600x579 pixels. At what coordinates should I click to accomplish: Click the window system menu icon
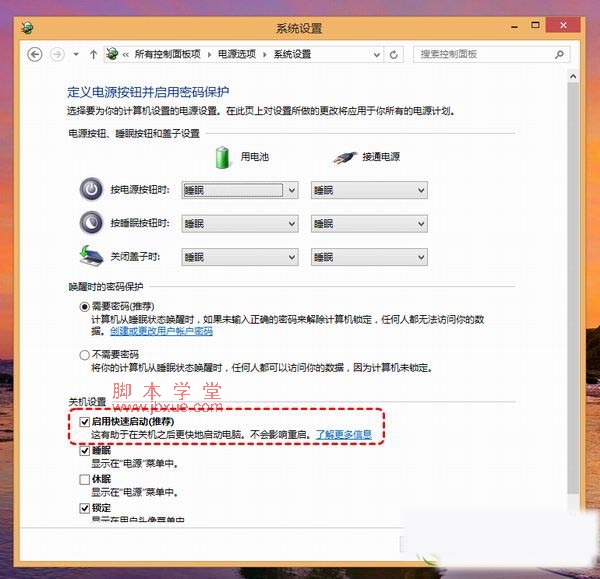[27, 28]
